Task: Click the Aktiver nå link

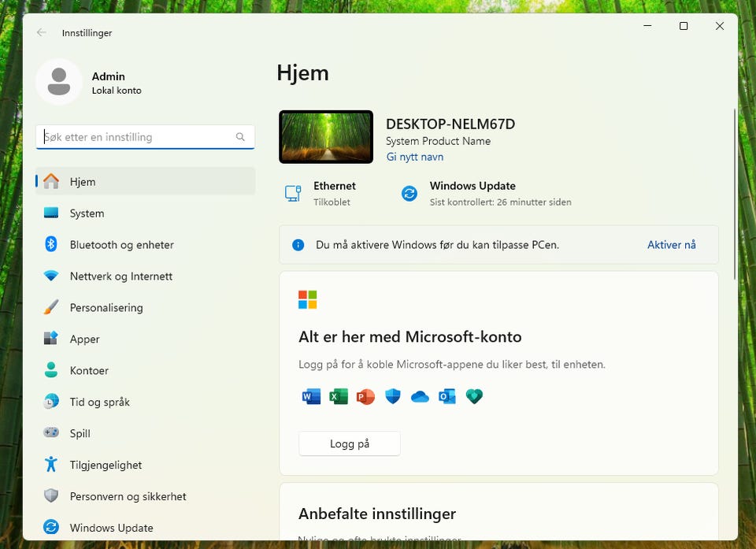Action: 671,245
